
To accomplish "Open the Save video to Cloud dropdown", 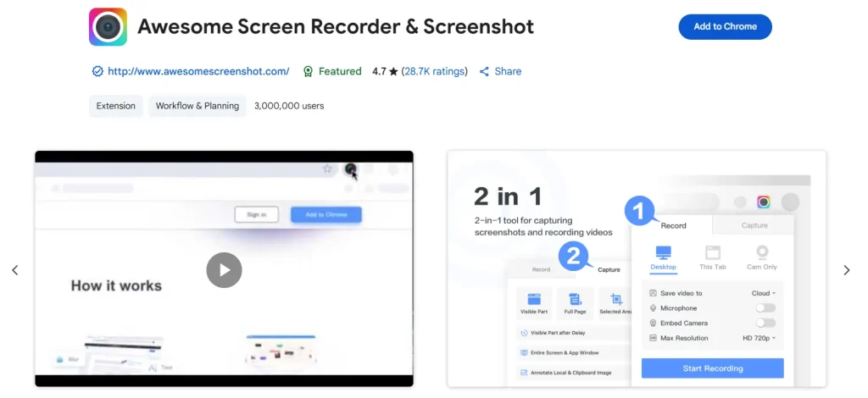I will point(764,293).
